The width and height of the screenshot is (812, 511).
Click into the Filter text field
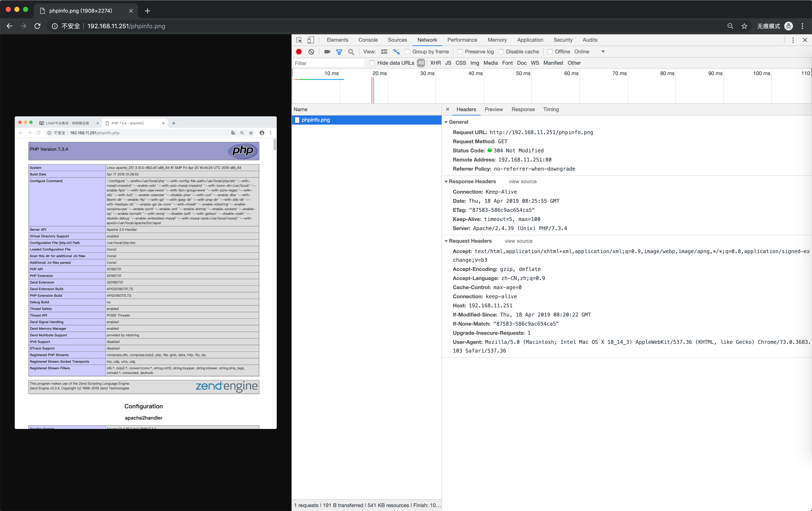[x=329, y=63]
